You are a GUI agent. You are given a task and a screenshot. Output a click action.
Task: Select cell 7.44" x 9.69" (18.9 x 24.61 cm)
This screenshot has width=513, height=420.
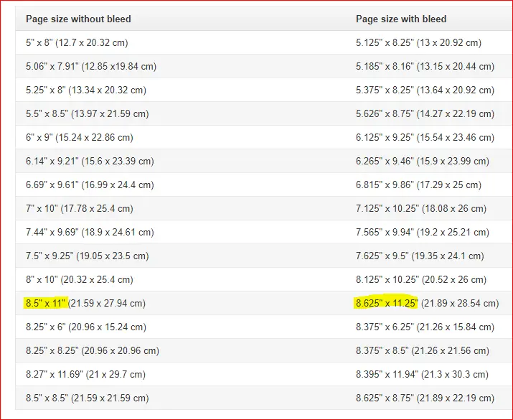[x=90, y=232]
